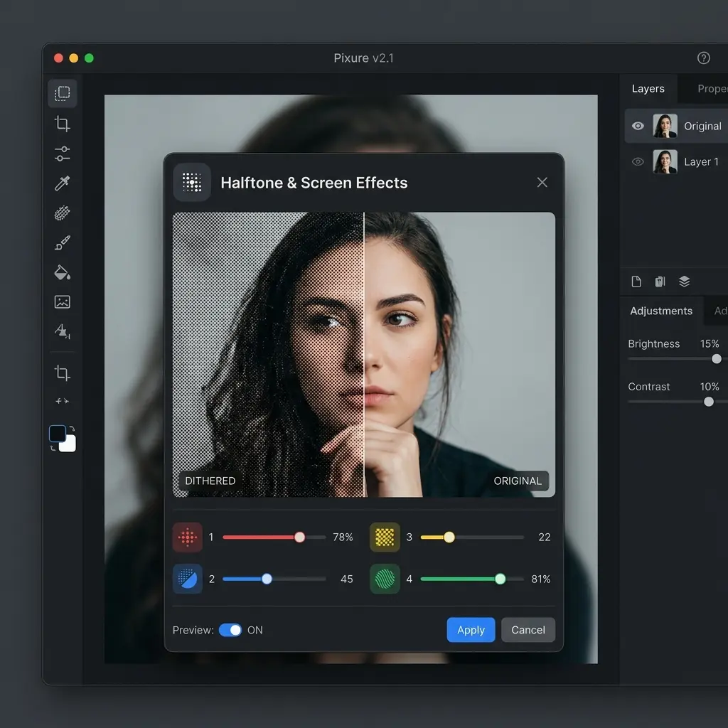Select the paint bucket fill tool
The image size is (728, 728).
(x=63, y=272)
